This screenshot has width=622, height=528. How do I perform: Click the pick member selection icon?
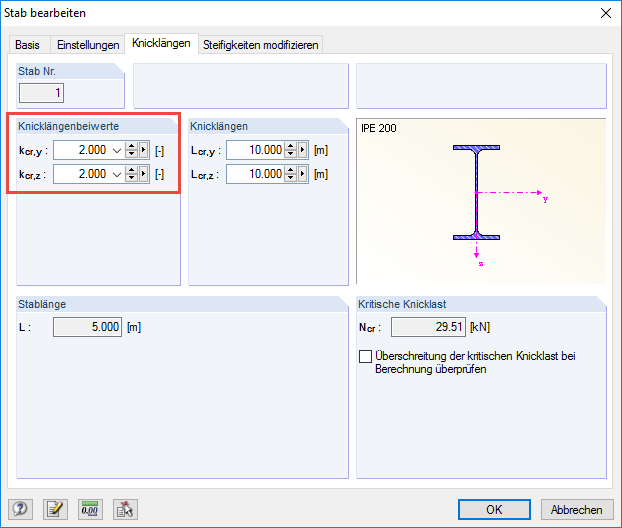(125, 509)
